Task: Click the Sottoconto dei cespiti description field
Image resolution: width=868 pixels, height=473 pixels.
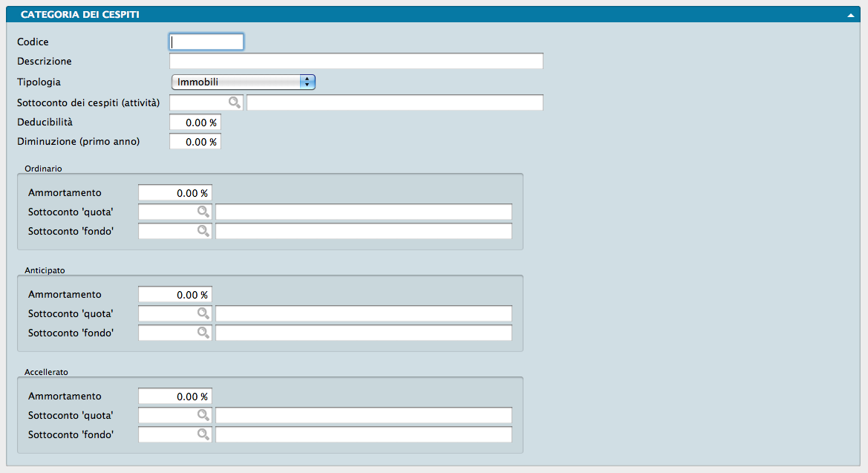Action: coord(395,102)
